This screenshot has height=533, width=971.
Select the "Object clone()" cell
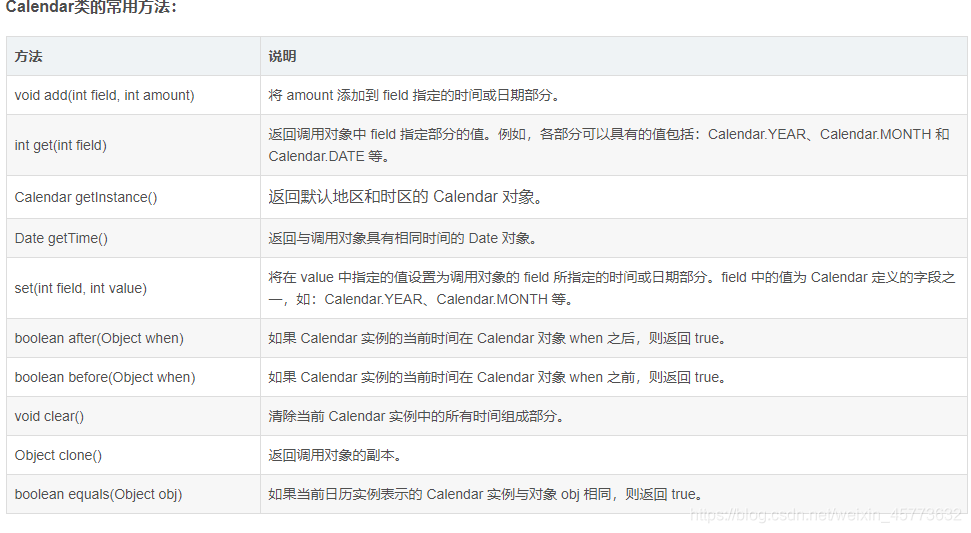pyautogui.click(x=133, y=456)
